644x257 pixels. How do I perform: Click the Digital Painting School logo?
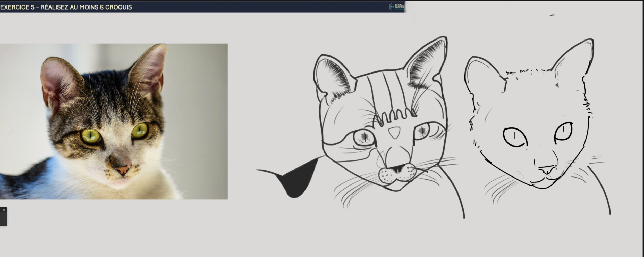tap(396, 7)
